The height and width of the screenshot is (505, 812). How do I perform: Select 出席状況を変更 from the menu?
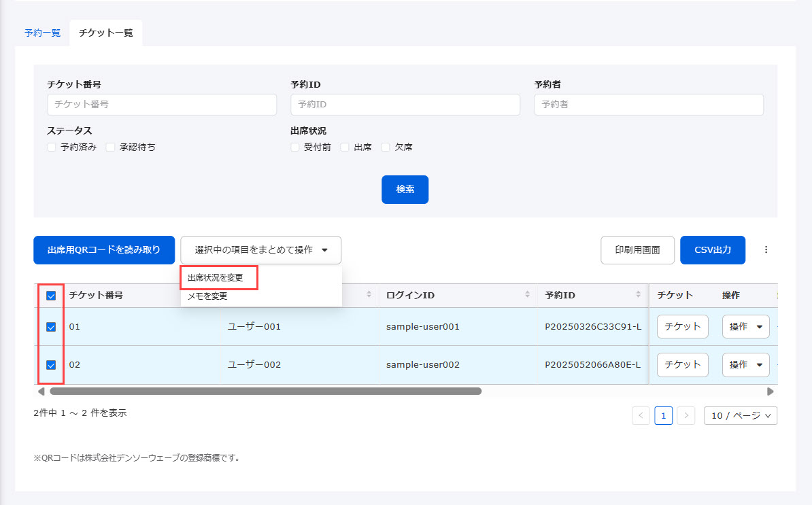[216, 278]
